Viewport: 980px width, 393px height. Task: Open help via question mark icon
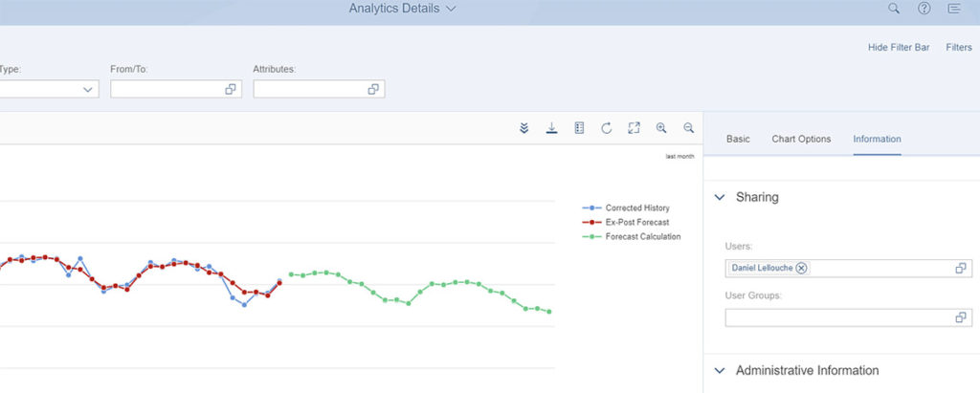pyautogui.click(x=924, y=9)
